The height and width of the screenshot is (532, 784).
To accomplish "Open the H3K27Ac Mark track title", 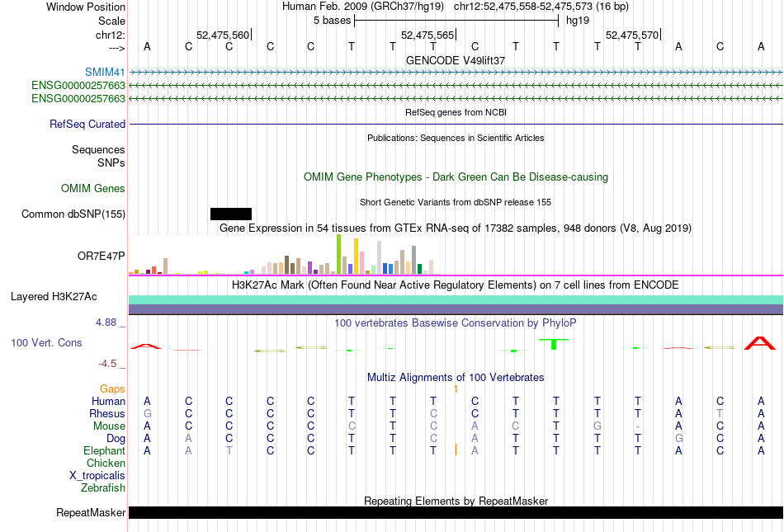I will (x=456, y=285).
